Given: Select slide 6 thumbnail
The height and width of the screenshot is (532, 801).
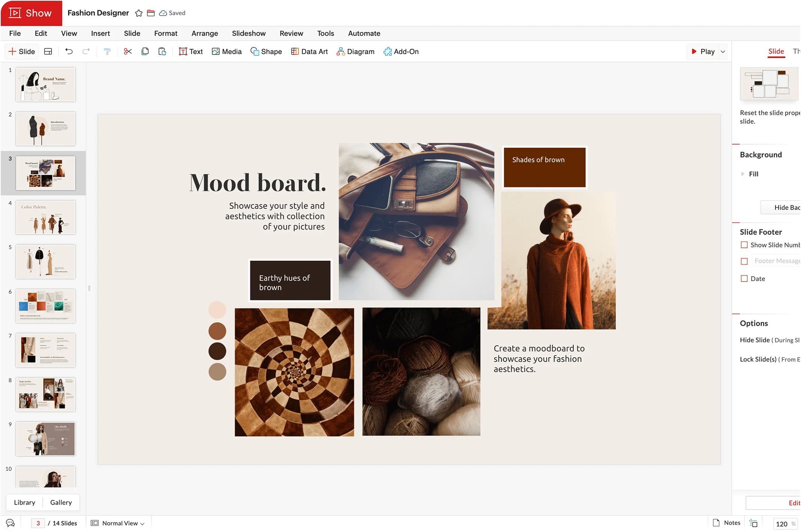Looking at the screenshot, I should (46, 306).
